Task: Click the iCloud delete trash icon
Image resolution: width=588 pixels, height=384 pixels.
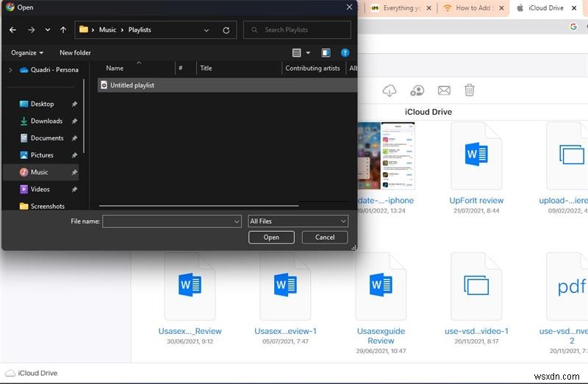Action: [470, 90]
